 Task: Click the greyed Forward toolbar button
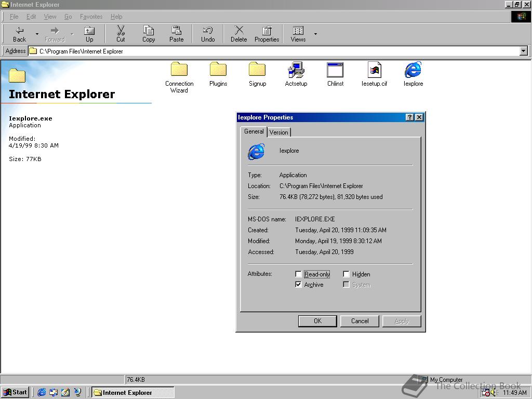55,34
